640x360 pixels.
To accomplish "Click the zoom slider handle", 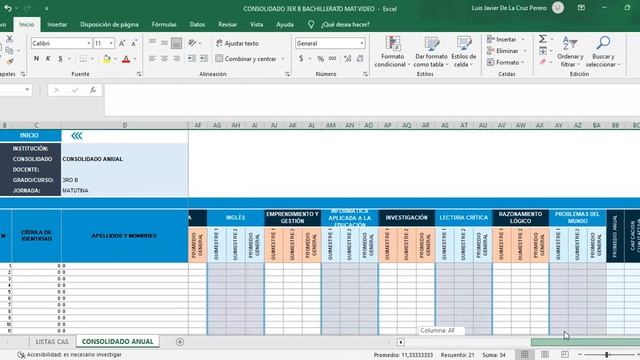I will [x=607, y=355].
